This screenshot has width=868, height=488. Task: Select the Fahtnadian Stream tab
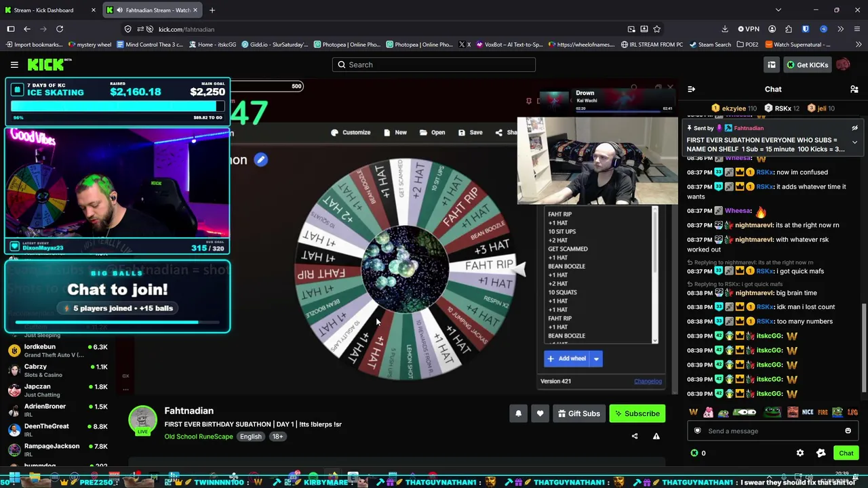[153, 10]
